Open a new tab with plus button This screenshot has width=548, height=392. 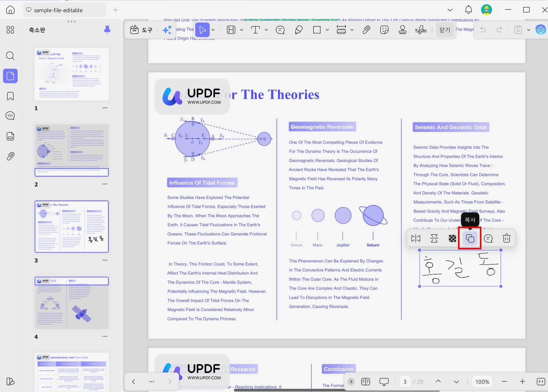(x=116, y=10)
